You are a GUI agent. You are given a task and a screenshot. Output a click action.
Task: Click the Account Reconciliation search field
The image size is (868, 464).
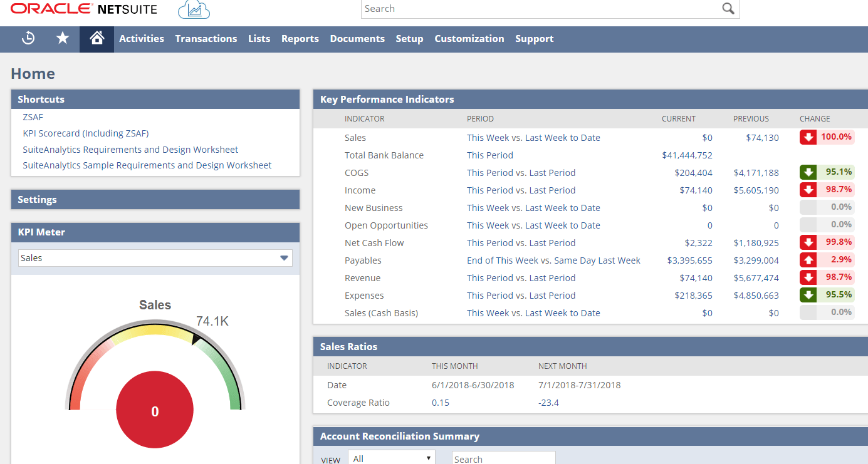click(503, 458)
